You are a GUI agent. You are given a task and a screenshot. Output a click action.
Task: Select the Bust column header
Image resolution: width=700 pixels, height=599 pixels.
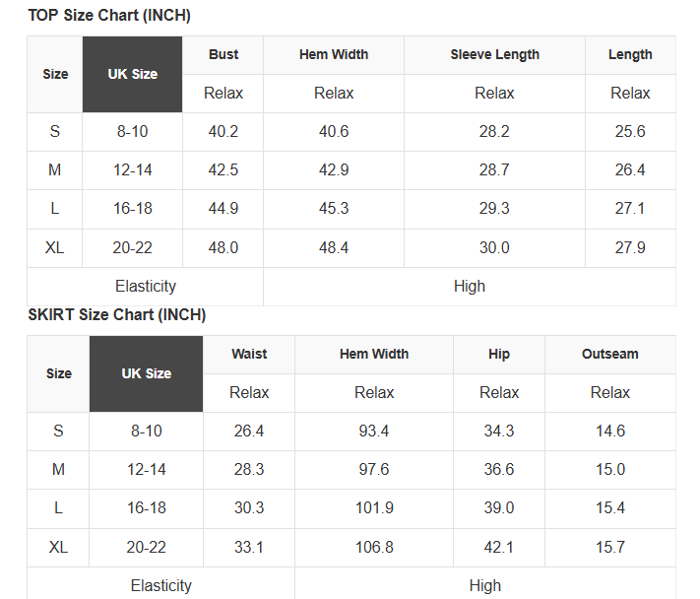pos(223,54)
